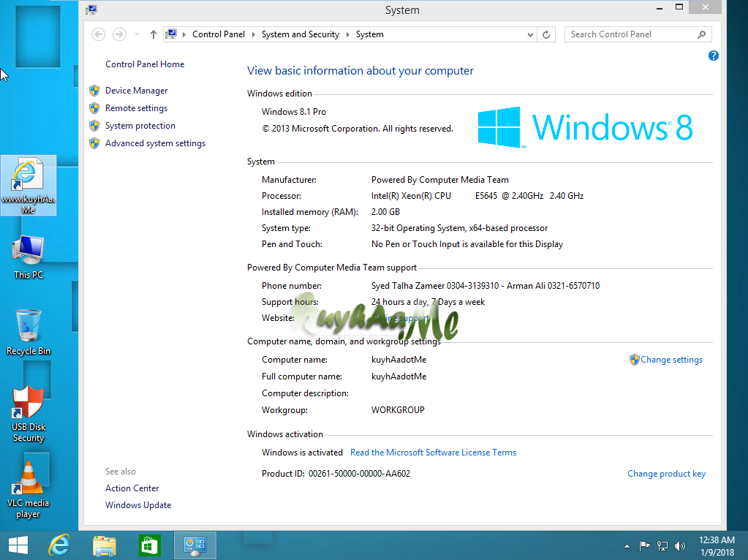The width and height of the screenshot is (748, 560).
Task: Expand the chevron after Control Panel breadcrumb
Action: [x=253, y=34]
